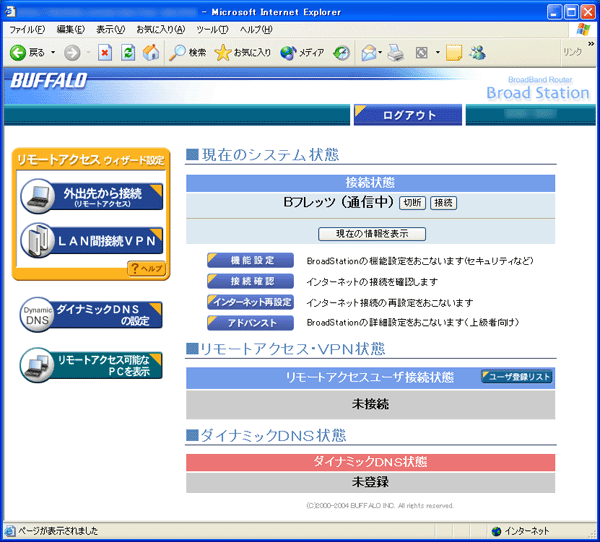
Task: Print the page with the printer icon
Action: [x=396, y=52]
